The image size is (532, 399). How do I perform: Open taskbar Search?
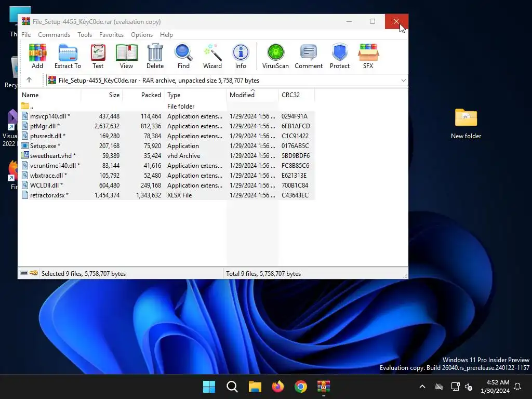click(x=232, y=387)
